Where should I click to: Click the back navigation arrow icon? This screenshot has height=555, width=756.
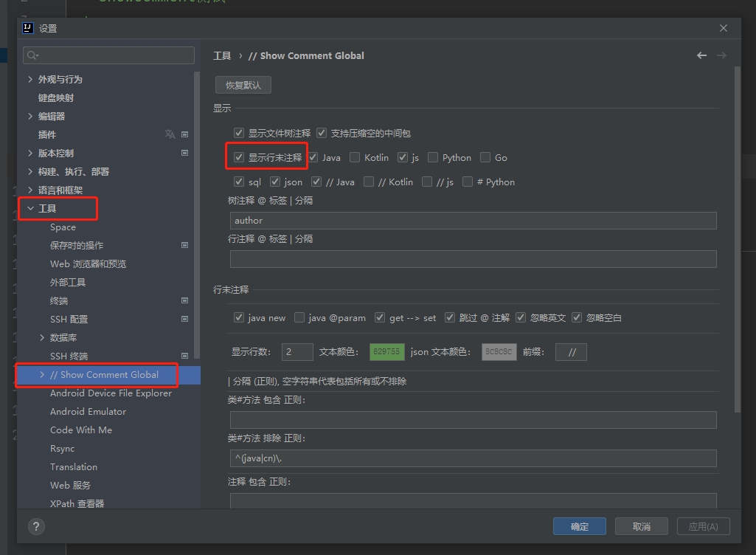701,55
